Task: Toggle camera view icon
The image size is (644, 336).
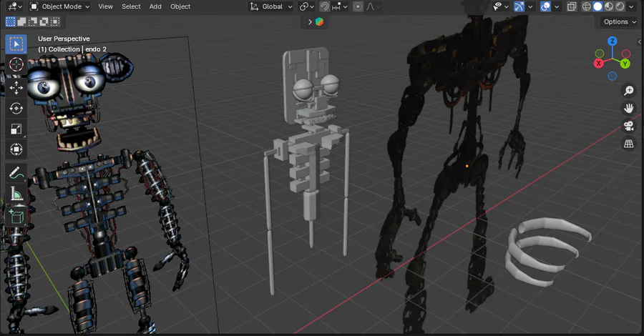Action: click(628, 126)
